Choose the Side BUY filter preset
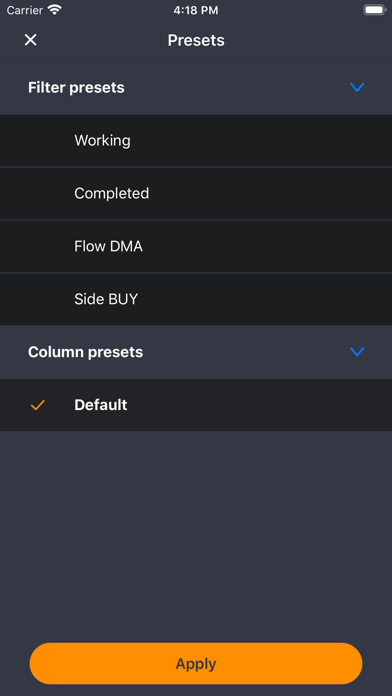Screen dimensions: 392x696 [x=196, y=299]
